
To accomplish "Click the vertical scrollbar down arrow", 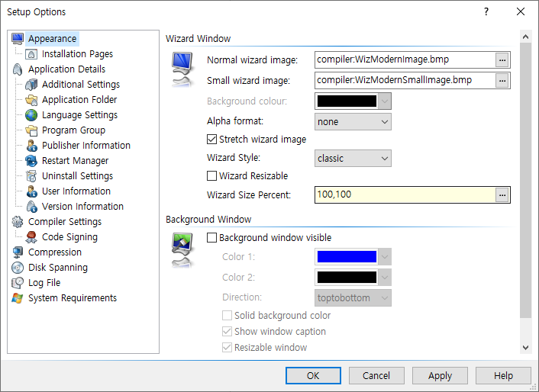I will pyautogui.click(x=525, y=347).
